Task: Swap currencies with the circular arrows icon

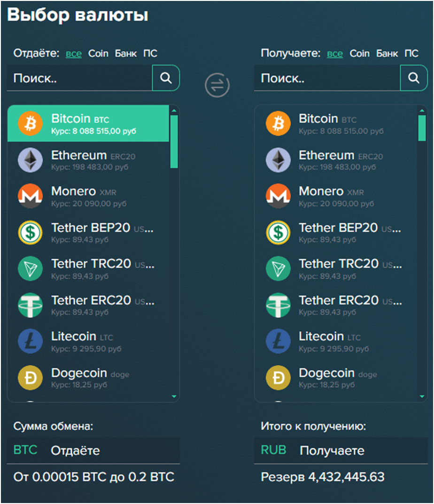Action: coord(217,85)
